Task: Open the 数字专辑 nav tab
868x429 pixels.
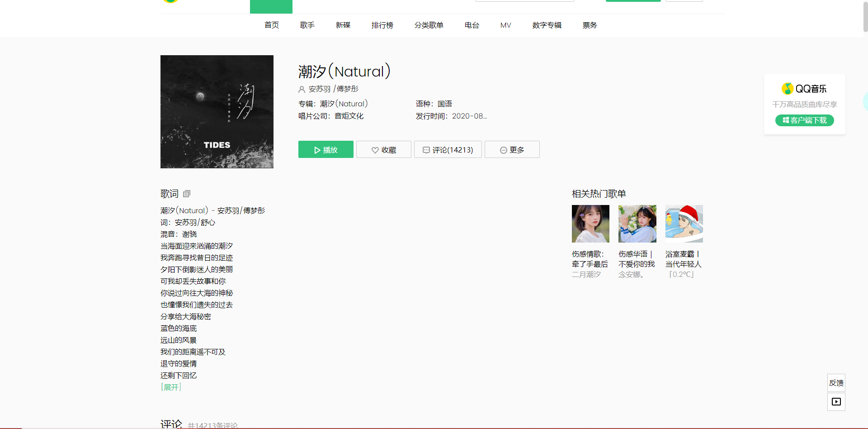Action: (x=547, y=25)
